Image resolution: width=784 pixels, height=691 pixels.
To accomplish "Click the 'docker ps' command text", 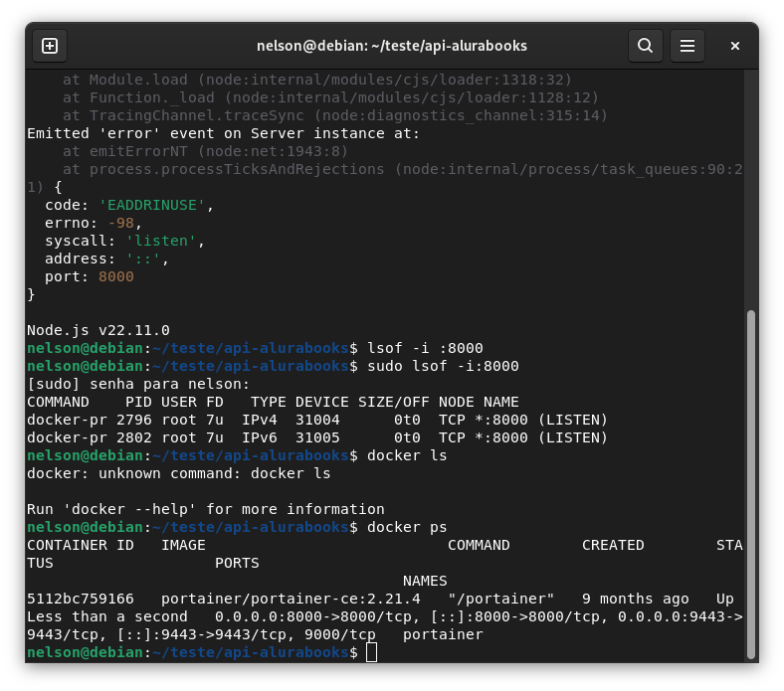I will click(x=407, y=527).
